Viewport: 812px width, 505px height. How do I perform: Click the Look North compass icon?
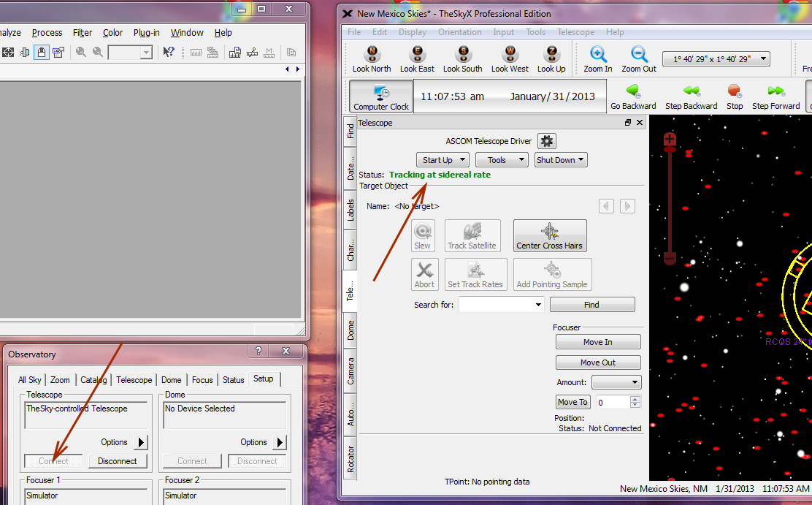372,54
